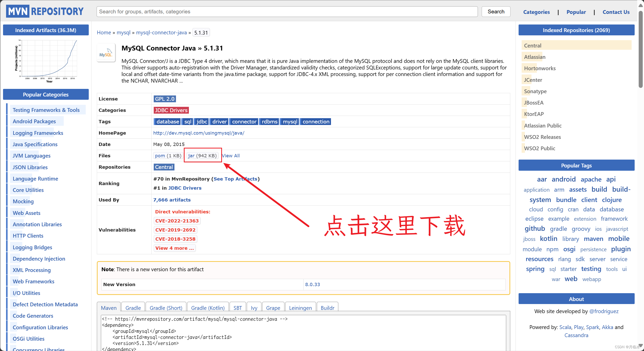
Task: Click the GPL 2.0 license badge icon
Action: 164,98
